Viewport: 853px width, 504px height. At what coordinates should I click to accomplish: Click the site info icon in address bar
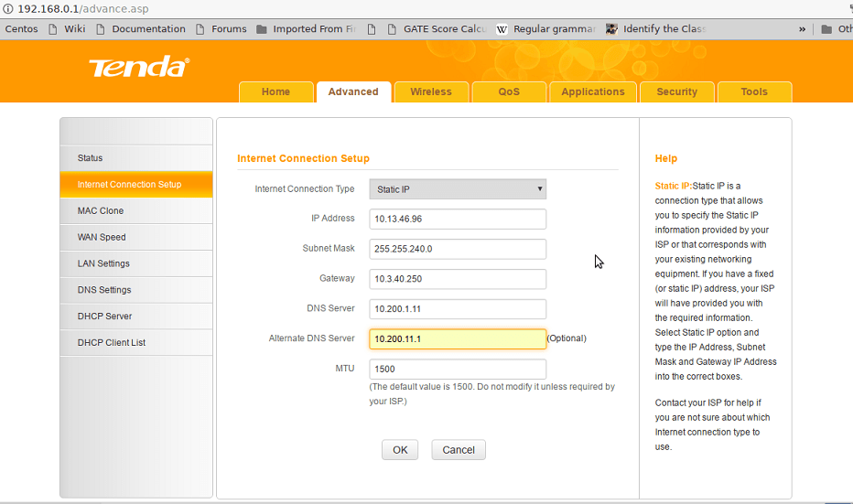coord(8,9)
